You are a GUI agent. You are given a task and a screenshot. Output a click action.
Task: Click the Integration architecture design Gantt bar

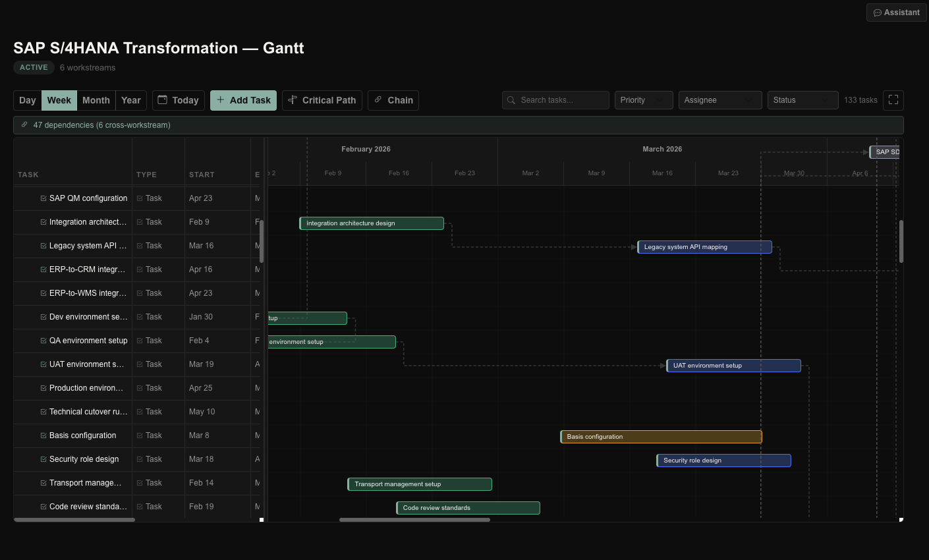click(x=372, y=223)
